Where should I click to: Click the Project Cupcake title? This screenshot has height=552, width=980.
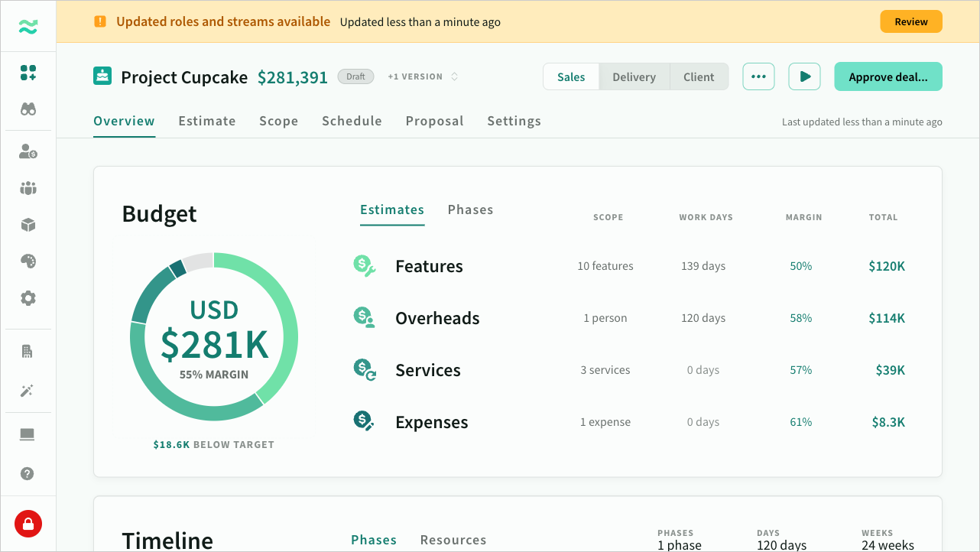coord(184,77)
